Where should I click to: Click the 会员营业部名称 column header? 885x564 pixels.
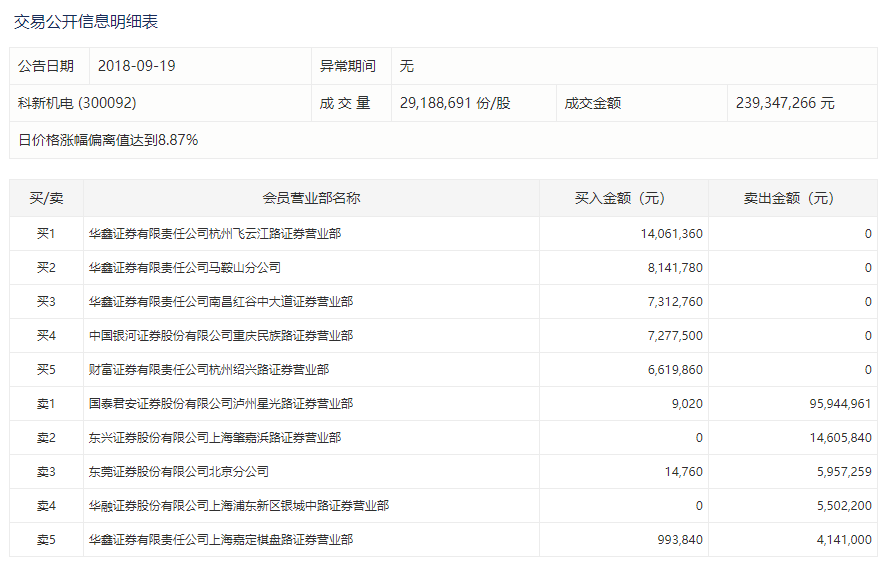311,198
